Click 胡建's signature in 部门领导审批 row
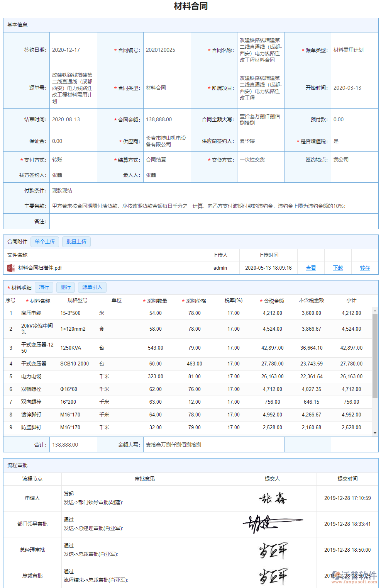Image resolution: width=381 pixels, height=588 pixels. [x=272, y=524]
